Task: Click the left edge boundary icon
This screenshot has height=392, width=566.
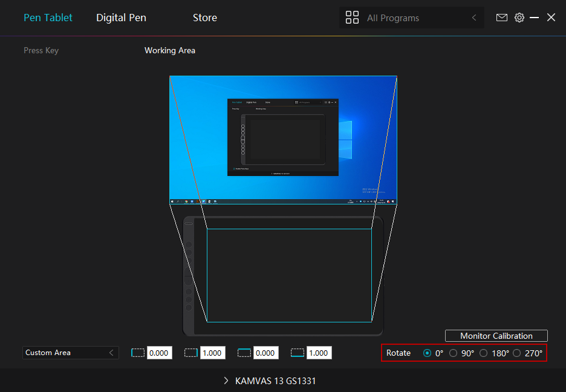Action: click(x=138, y=353)
